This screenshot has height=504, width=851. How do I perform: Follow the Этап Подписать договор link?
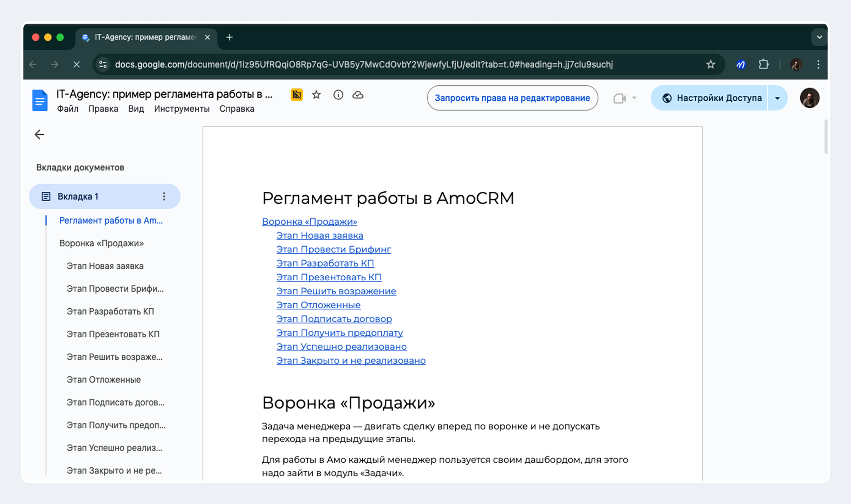coord(334,319)
